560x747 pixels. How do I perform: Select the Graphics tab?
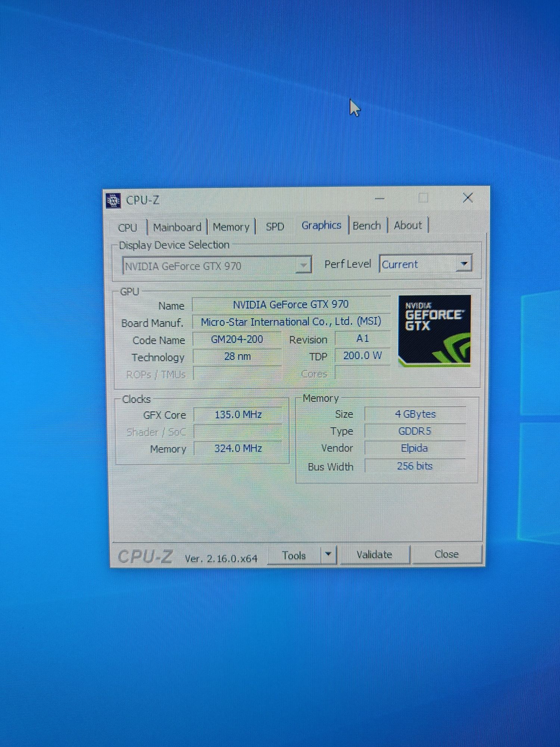[x=321, y=225]
